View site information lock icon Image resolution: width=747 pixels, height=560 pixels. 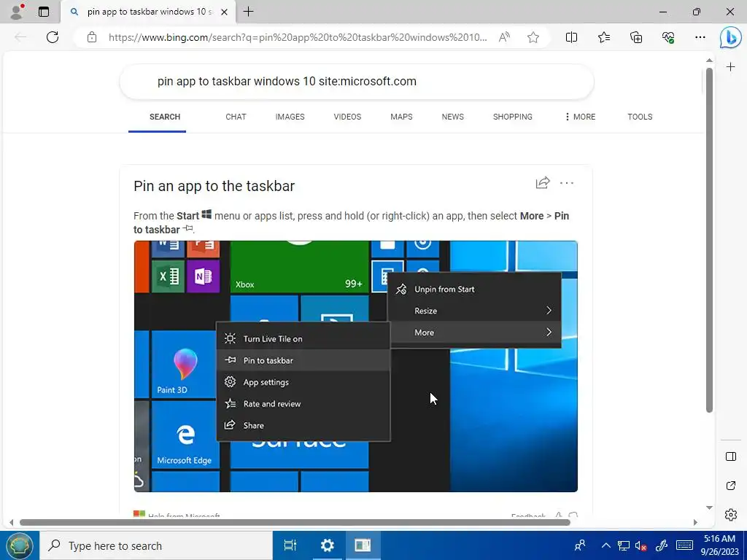pyautogui.click(x=92, y=37)
